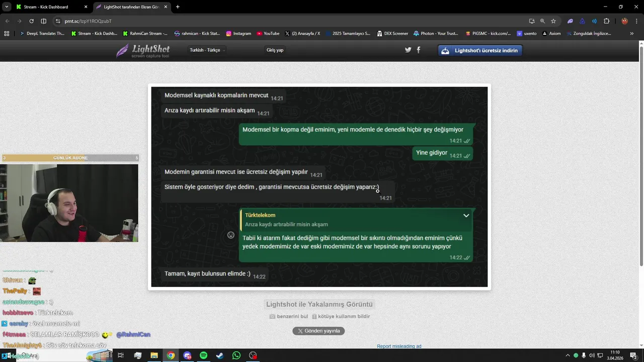Click the LightShot feather logo

coord(143,50)
